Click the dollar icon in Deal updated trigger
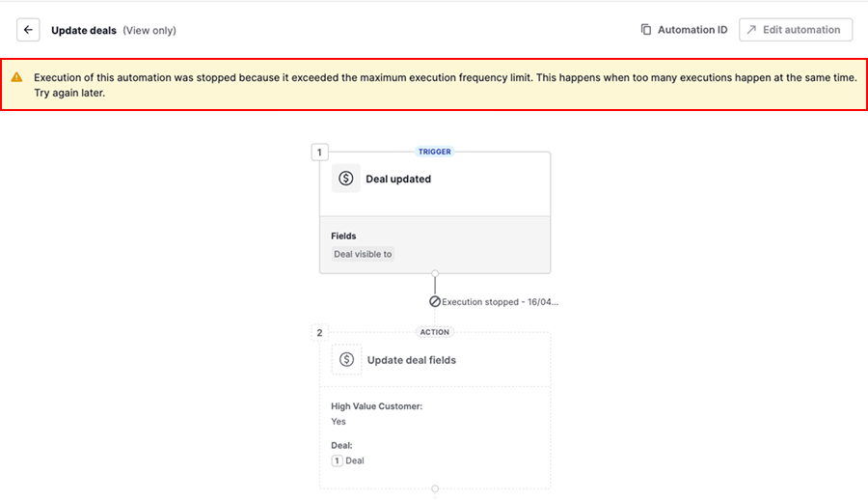868x500 pixels. point(346,179)
